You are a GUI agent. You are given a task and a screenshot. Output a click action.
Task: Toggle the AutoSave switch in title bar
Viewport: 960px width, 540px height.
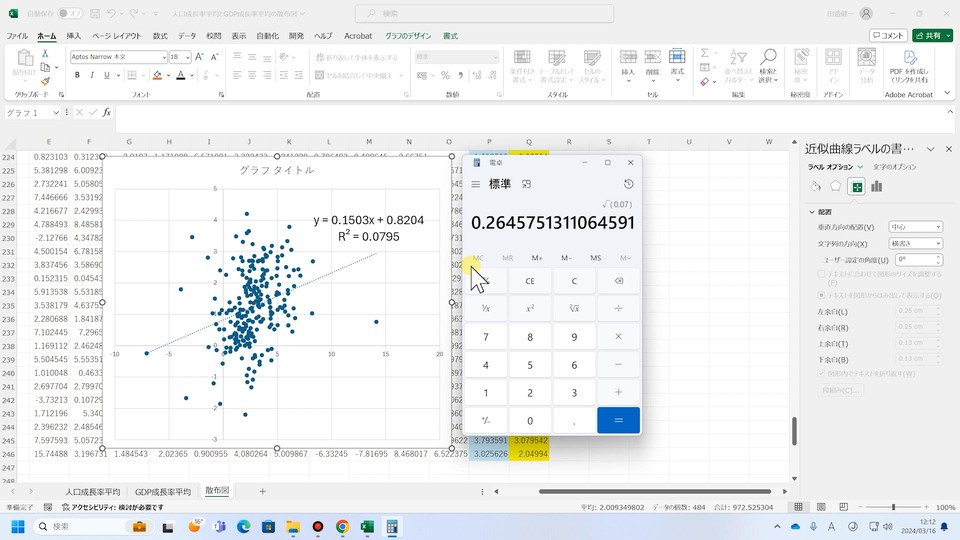pyautogui.click(x=69, y=14)
